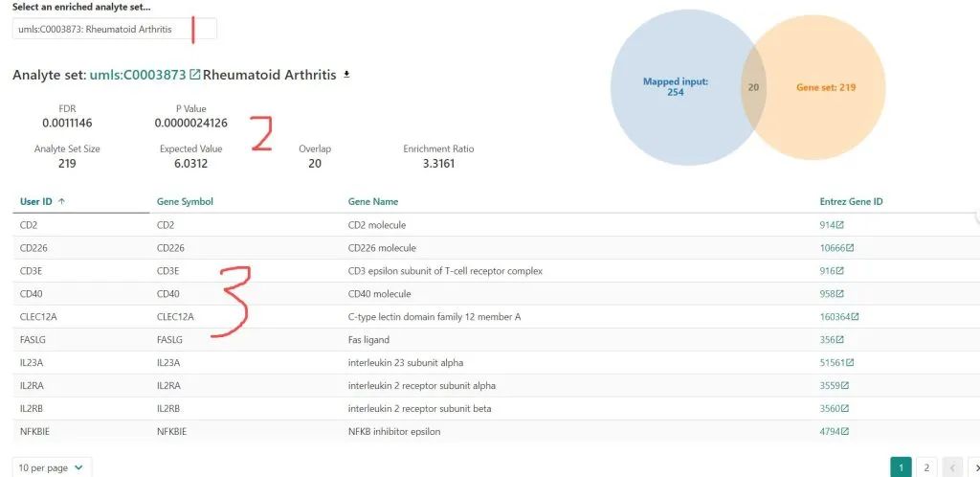Select the IL2RB gene symbol cell

(x=168, y=409)
